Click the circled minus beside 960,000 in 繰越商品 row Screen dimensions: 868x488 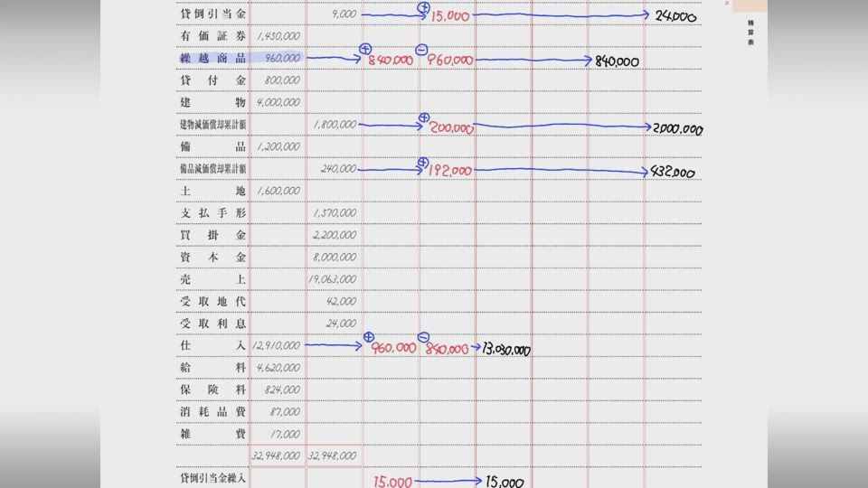(421, 49)
